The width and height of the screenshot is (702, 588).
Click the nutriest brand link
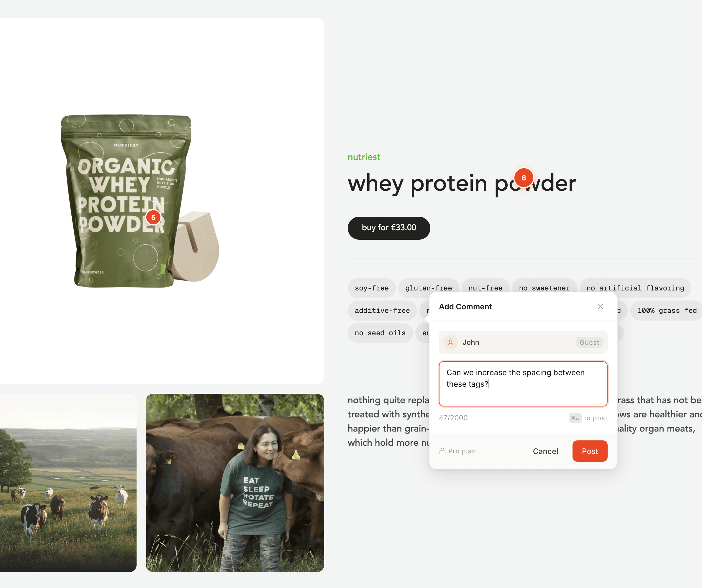[364, 157]
